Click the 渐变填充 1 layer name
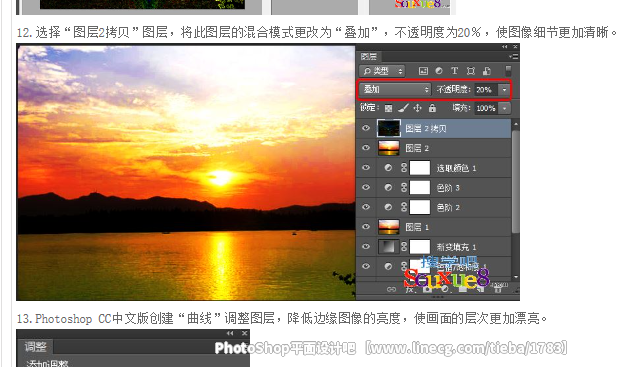This screenshot has height=367, width=623. [x=457, y=247]
